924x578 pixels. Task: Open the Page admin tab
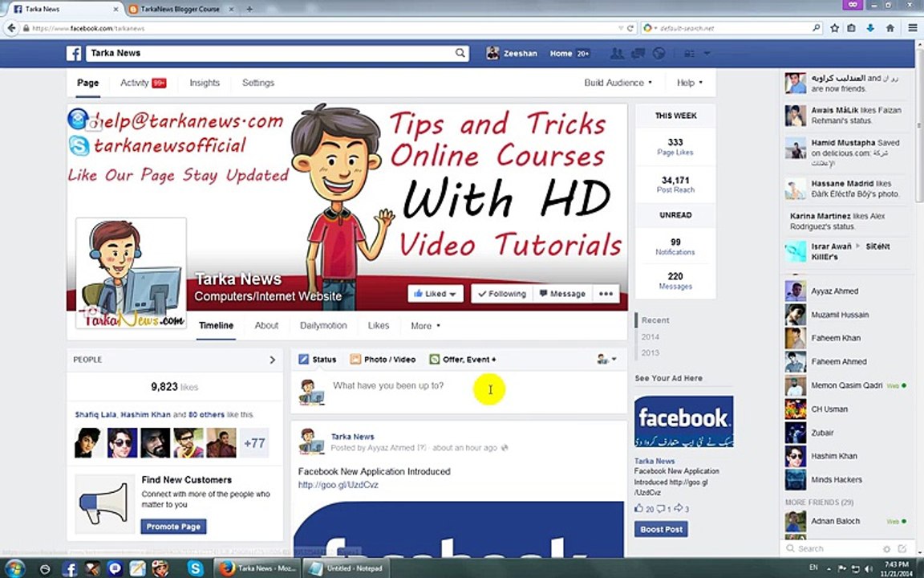(87, 83)
